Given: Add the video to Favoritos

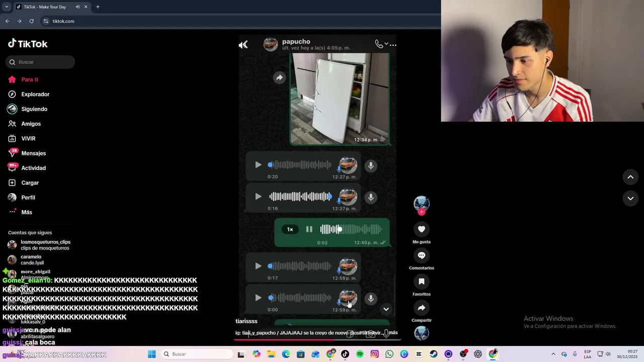Looking at the screenshot, I should pos(422,282).
